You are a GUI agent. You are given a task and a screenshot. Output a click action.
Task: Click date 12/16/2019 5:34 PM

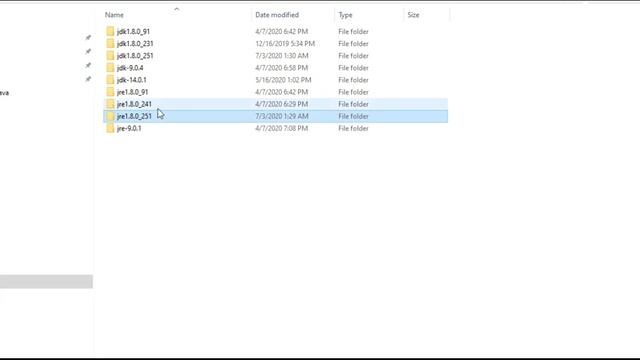point(285,44)
